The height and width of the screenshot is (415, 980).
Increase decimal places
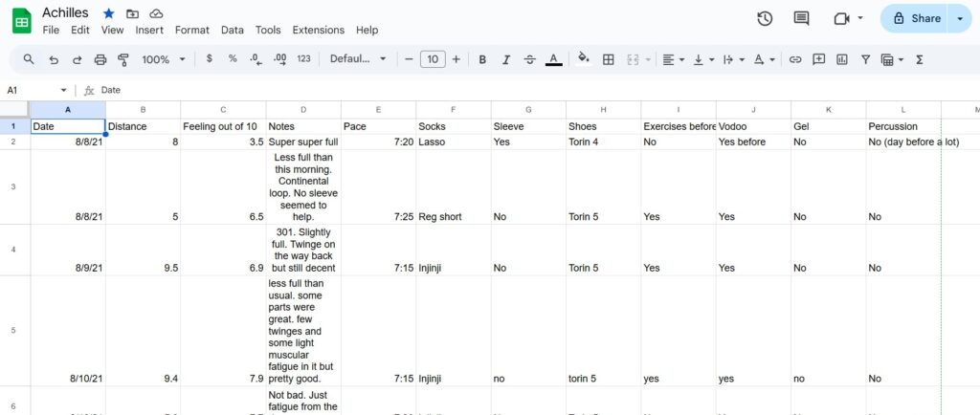point(280,58)
